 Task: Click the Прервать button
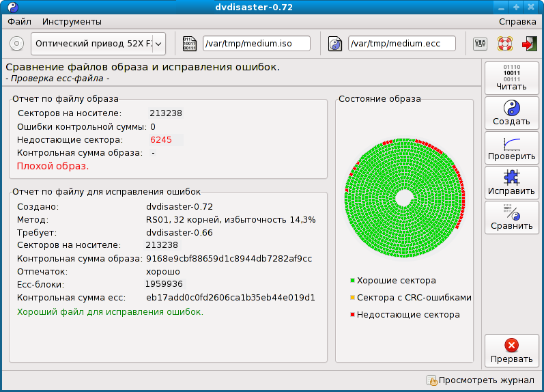tap(511, 350)
